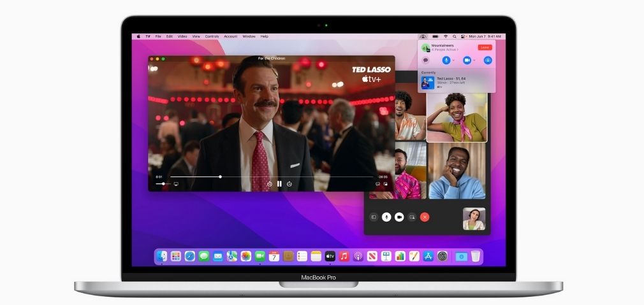The height and width of the screenshot is (305, 644).
Task: Open Calendar from the Dock
Action: coord(274,257)
